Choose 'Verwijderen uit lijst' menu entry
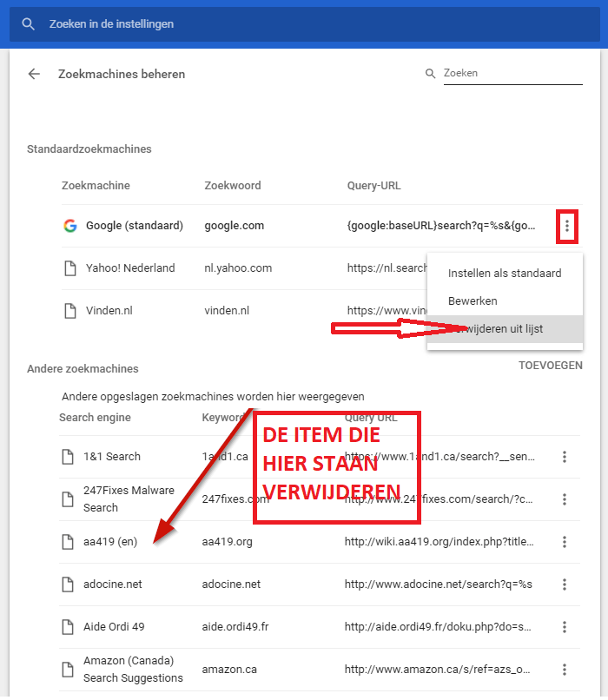 click(x=505, y=329)
